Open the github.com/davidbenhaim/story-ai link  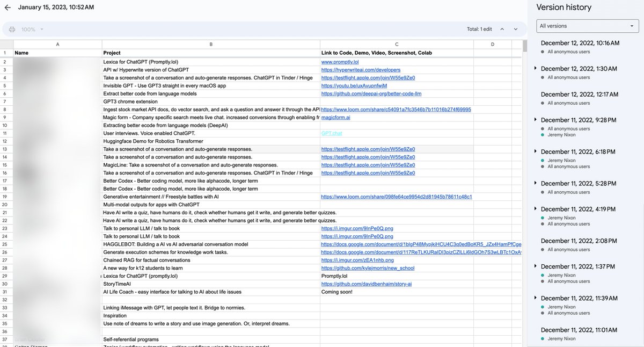366,284
